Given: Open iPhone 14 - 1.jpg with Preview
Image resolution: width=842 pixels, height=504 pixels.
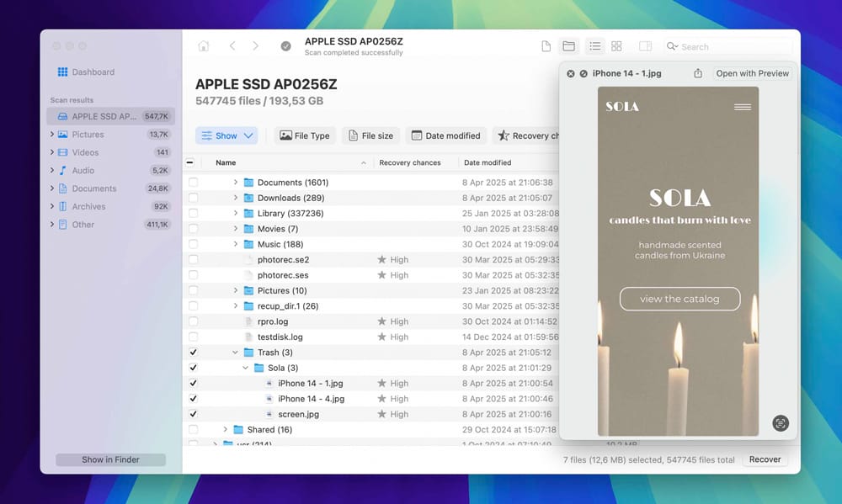Looking at the screenshot, I should point(751,73).
